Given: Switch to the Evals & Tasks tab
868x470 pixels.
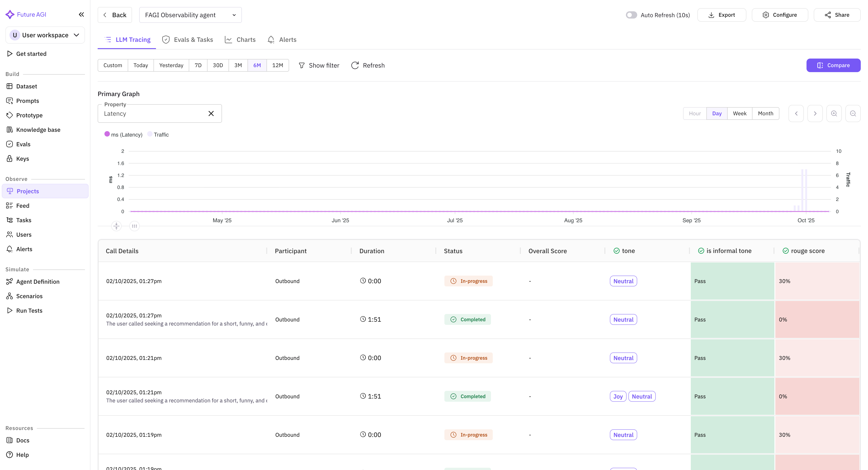Looking at the screenshot, I should (x=193, y=39).
